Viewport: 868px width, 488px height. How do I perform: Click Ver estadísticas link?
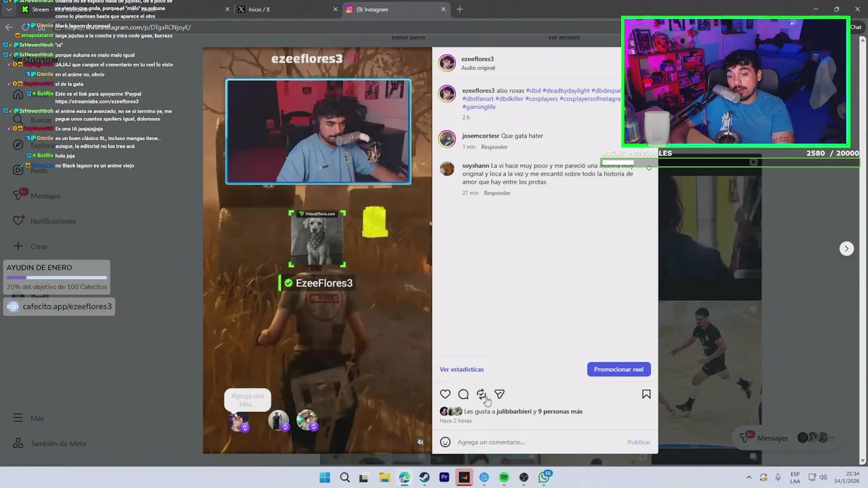click(x=462, y=369)
